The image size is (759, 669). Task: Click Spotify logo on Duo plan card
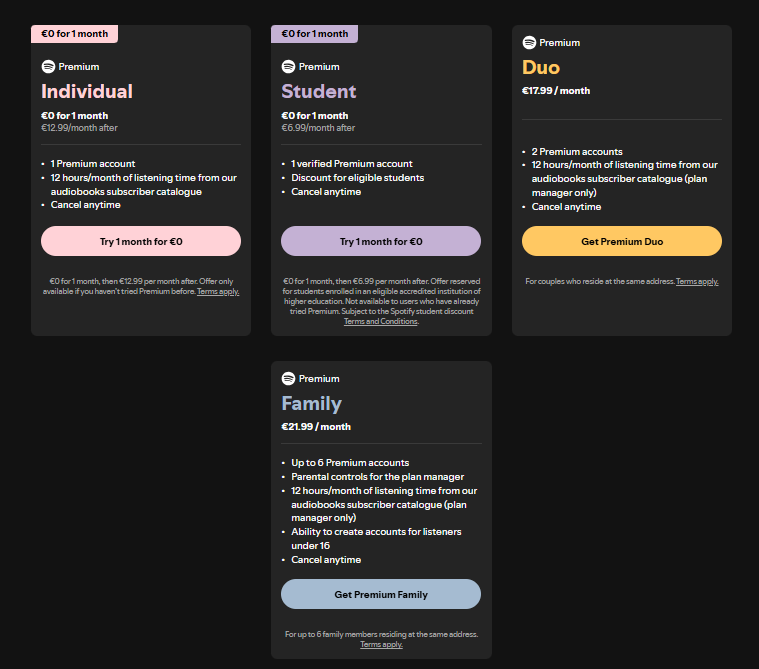(529, 43)
